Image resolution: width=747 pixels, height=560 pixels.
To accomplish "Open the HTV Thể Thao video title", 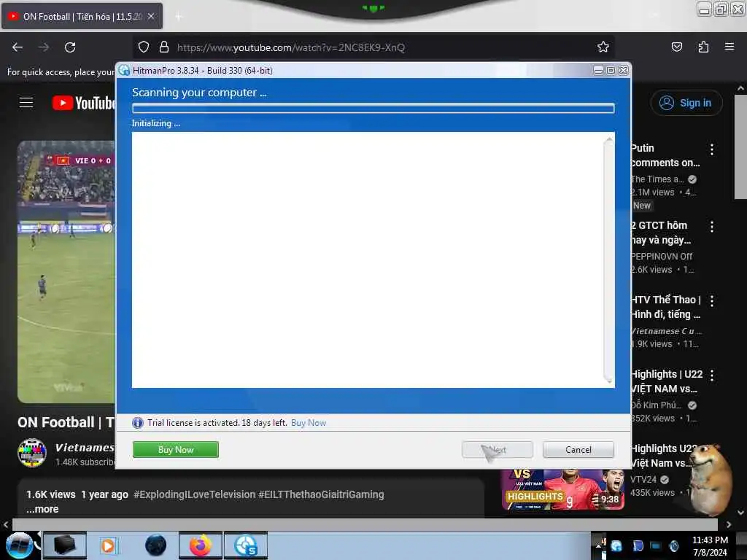I will tap(665, 307).
